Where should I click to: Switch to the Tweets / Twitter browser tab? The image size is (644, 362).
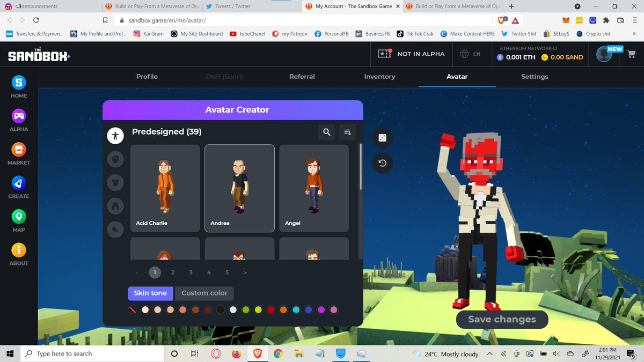coord(252,6)
